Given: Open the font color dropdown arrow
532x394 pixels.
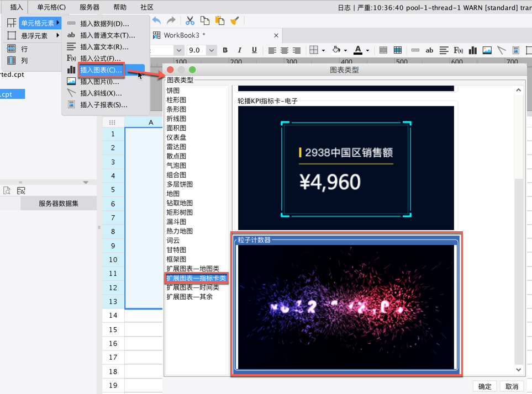Looking at the screenshot, I should (367, 50).
